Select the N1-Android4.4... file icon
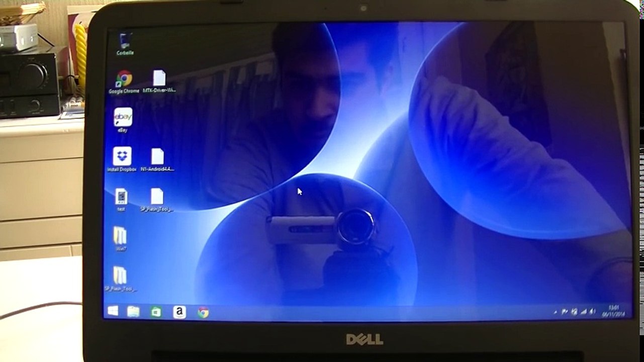Screen dimensions: 644x362 point(157,160)
